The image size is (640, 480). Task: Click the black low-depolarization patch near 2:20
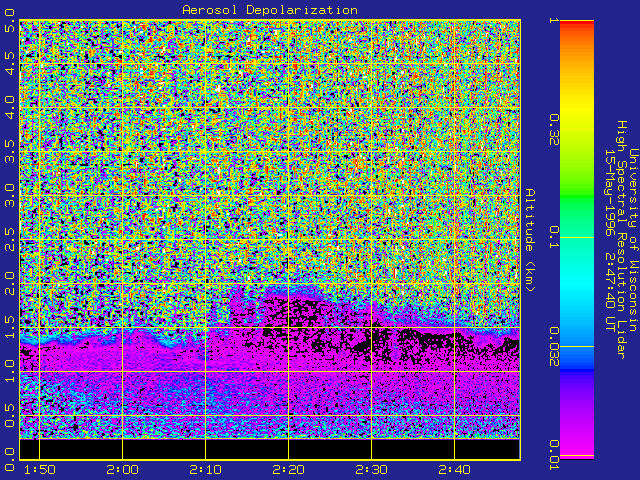(x=298, y=310)
